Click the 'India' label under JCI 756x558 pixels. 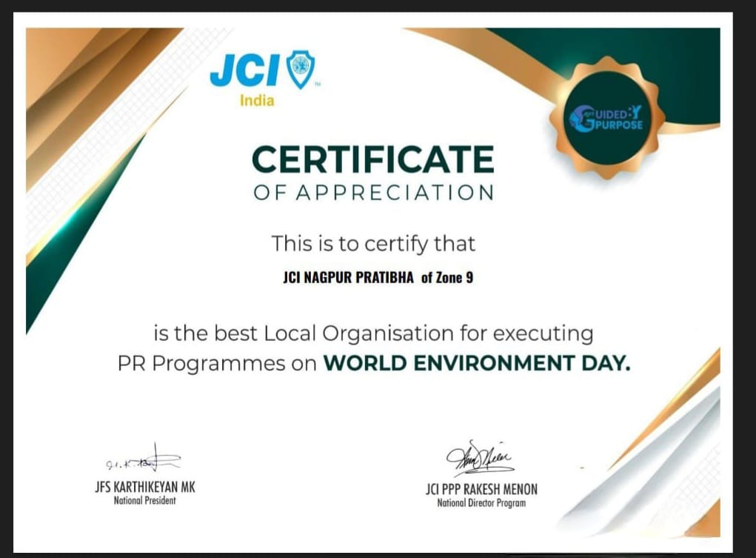click(x=257, y=101)
